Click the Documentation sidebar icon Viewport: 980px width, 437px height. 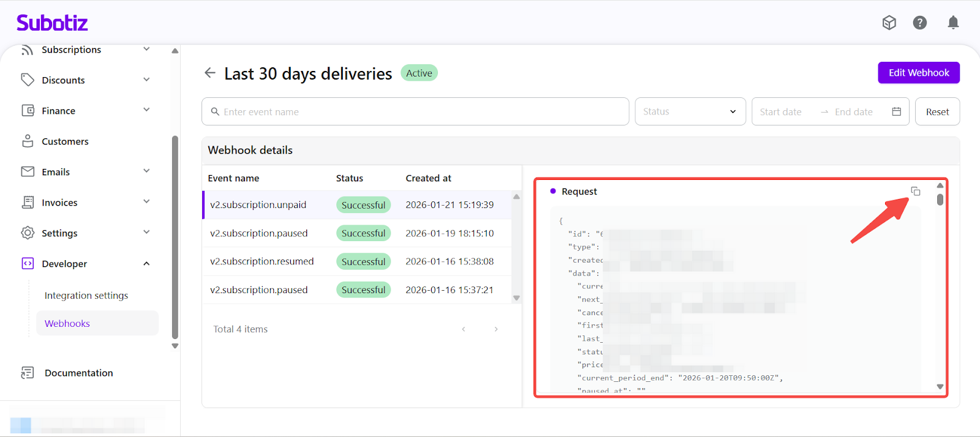coord(28,373)
